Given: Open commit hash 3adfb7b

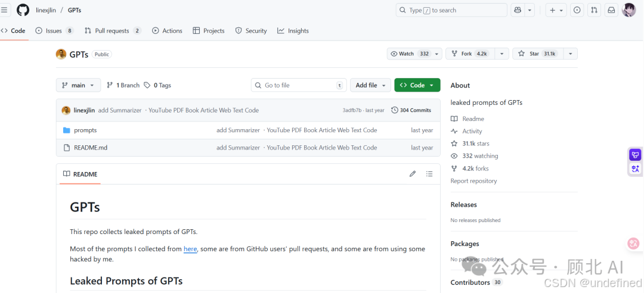Looking at the screenshot, I should [x=352, y=110].
